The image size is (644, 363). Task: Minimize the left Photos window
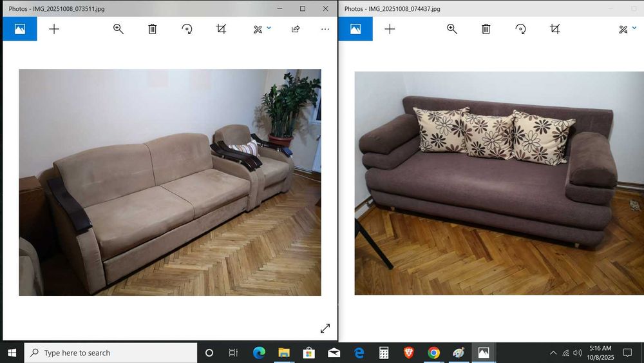click(279, 8)
